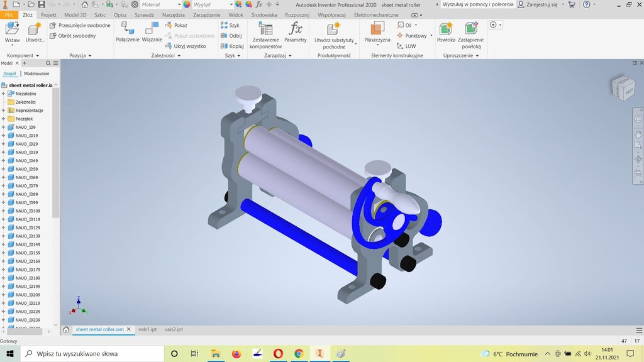This screenshot has width=644, height=362.
Task: Open the Narzędzia ribbon tab
Action: click(x=174, y=14)
